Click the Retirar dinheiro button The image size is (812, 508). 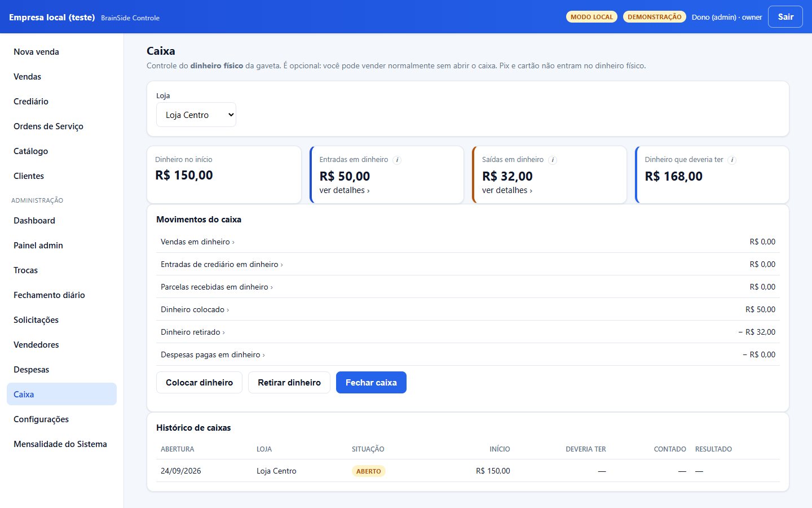pyautogui.click(x=289, y=382)
